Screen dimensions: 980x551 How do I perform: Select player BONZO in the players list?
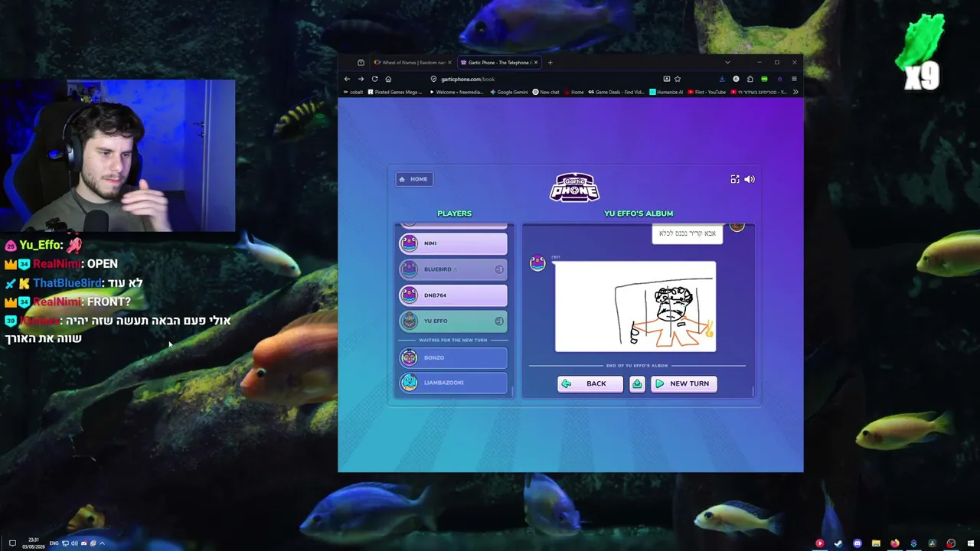coord(453,357)
